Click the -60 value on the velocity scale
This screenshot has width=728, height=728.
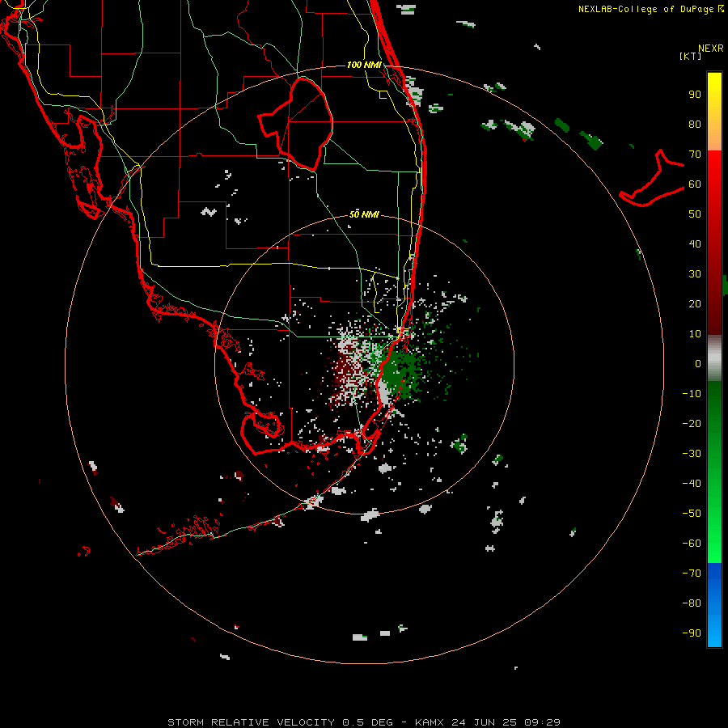click(x=692, y=544)
